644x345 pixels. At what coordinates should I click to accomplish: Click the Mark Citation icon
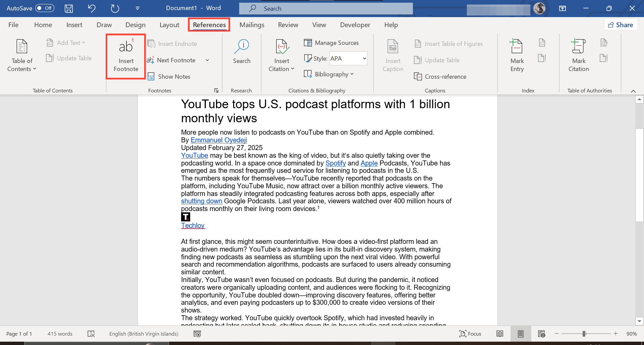[578, 47]
